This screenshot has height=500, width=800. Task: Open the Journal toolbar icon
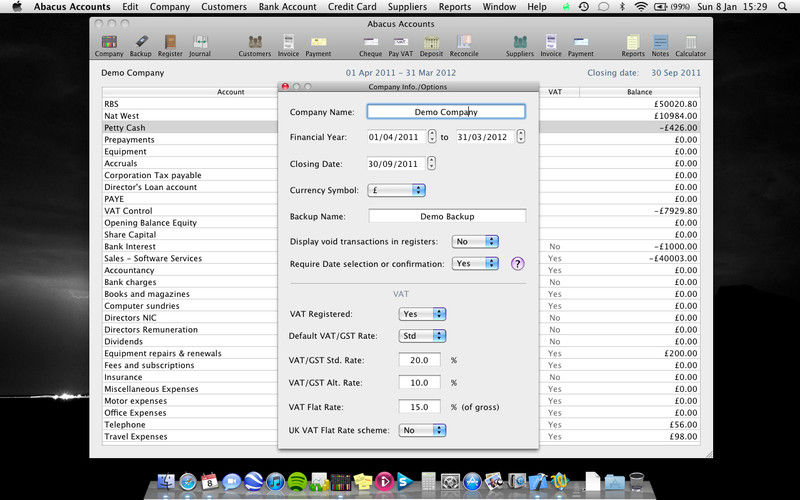point(199,45)
